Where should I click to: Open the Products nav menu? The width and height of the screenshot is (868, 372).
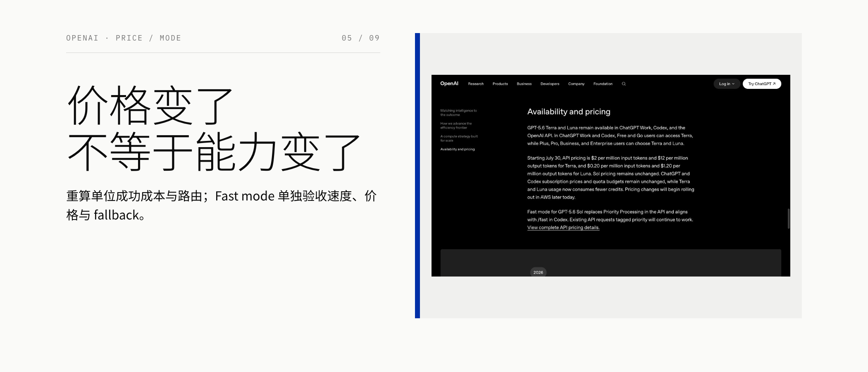click(500, 84)
